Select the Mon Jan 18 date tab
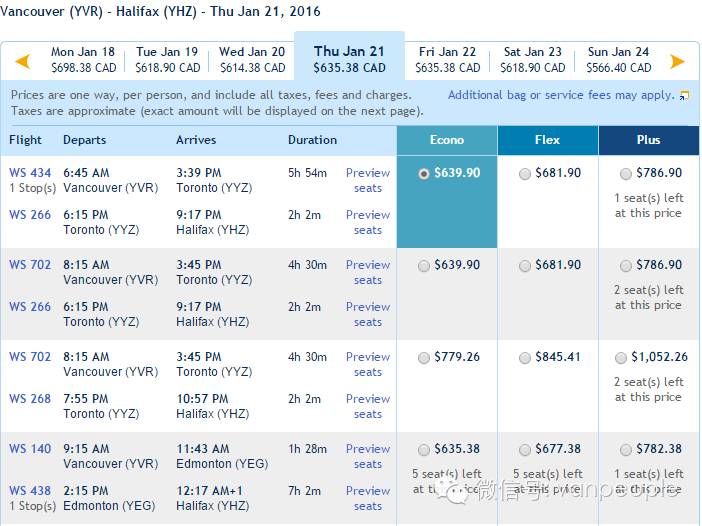Screen dimensions: 702x526 coord(83,60)
